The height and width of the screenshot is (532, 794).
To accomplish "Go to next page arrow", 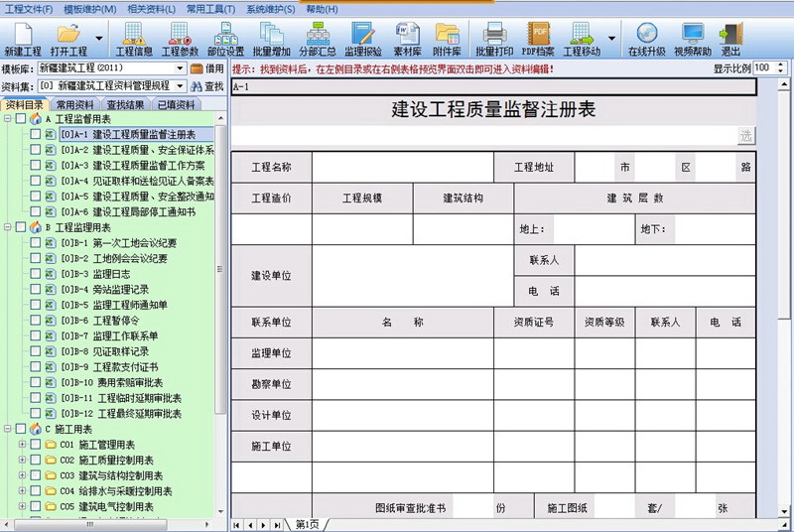I will [x=263, y=525].
